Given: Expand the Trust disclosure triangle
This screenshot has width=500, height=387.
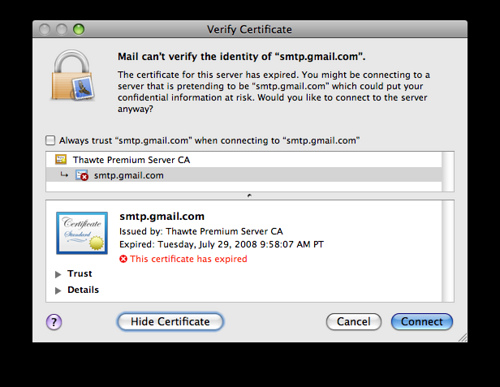Looking at the screenshot, I should [58, 274].
